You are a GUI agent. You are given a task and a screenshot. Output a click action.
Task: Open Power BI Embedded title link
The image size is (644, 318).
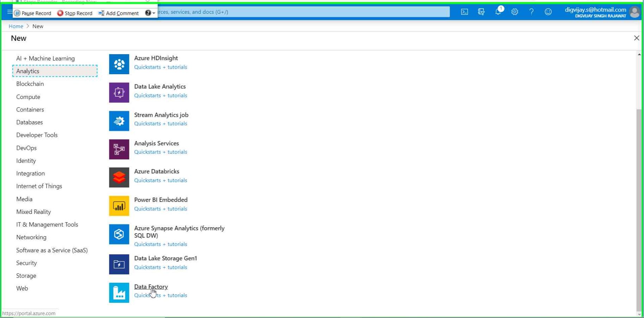(161, 200)
